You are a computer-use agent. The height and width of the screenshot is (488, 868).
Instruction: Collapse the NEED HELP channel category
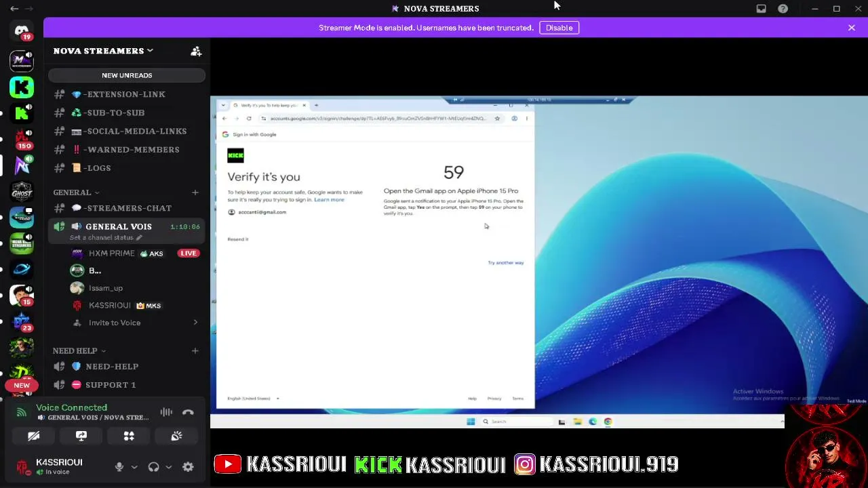coord(79,351)
